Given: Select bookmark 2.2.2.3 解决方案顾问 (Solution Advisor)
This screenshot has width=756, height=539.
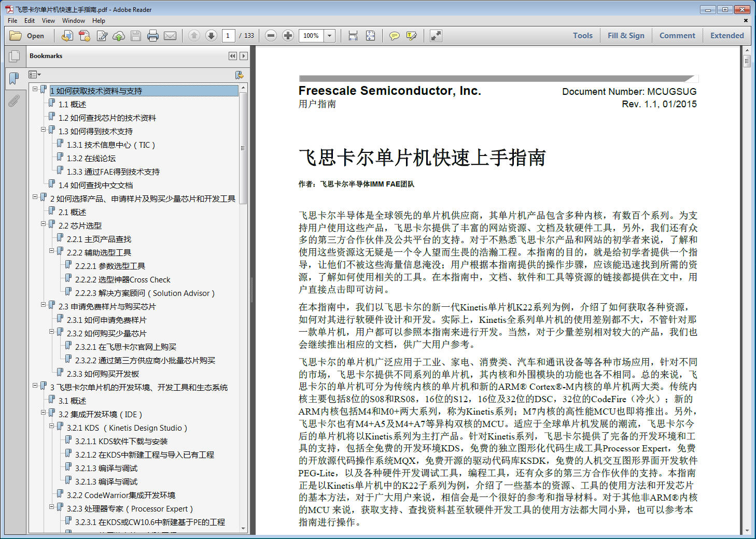Looking at the screenshot, I should pyautogui.click(x=145, y=293).
